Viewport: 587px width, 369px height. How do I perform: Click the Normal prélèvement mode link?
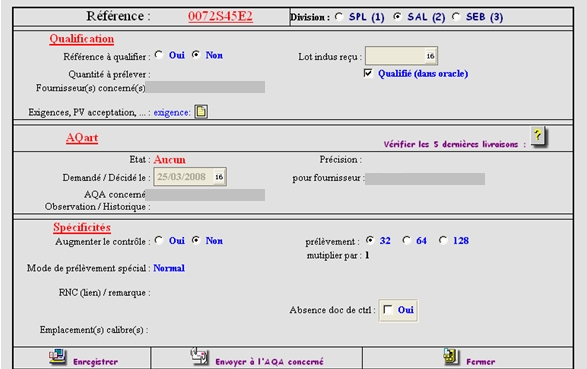point(169,268)
